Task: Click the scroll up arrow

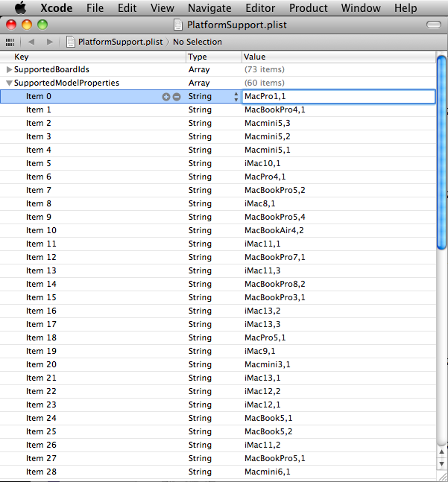Action: [x=441, y=451]
